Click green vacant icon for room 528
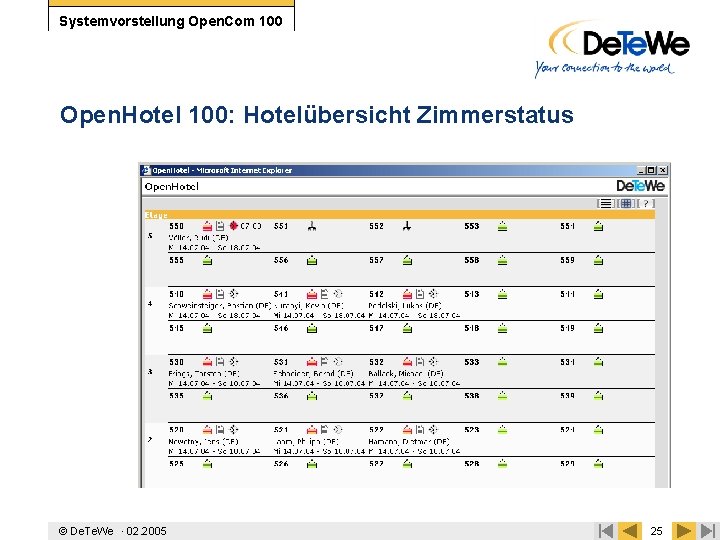 coord(502,464)
